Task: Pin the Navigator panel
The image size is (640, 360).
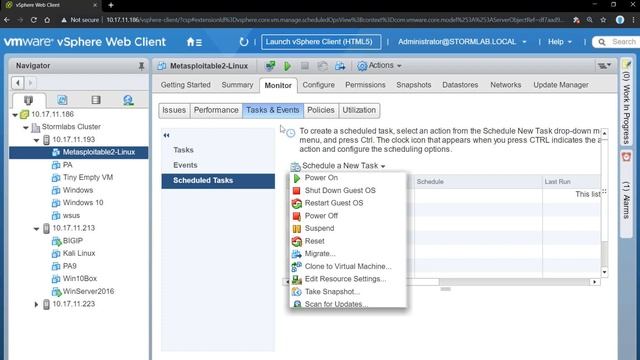Action: point(141,66)
